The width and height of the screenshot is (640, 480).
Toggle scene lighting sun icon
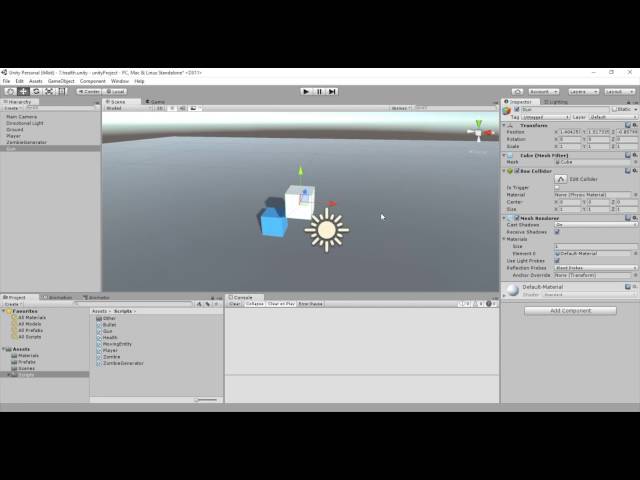[x=172, y=108]
